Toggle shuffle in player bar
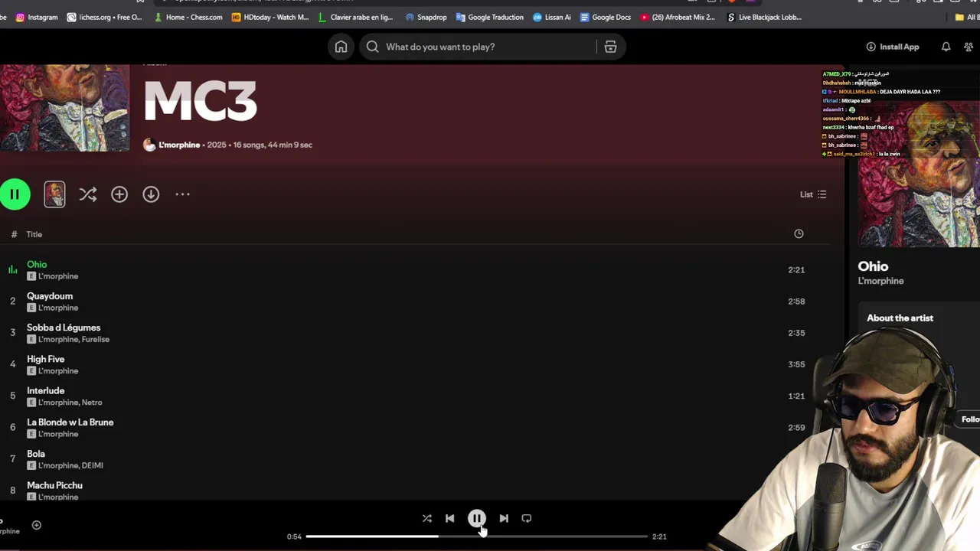This screenshot has height=551, width=980. [x=427, y=518]
